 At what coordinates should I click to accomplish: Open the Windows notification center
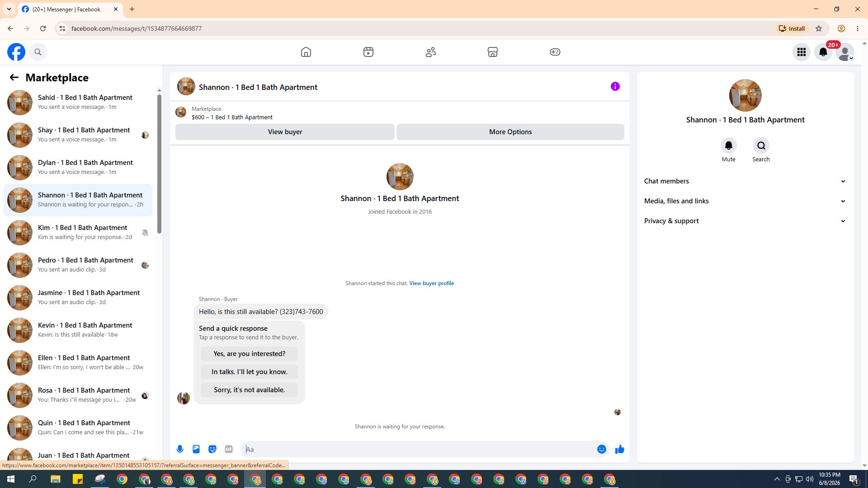point(854,479)
